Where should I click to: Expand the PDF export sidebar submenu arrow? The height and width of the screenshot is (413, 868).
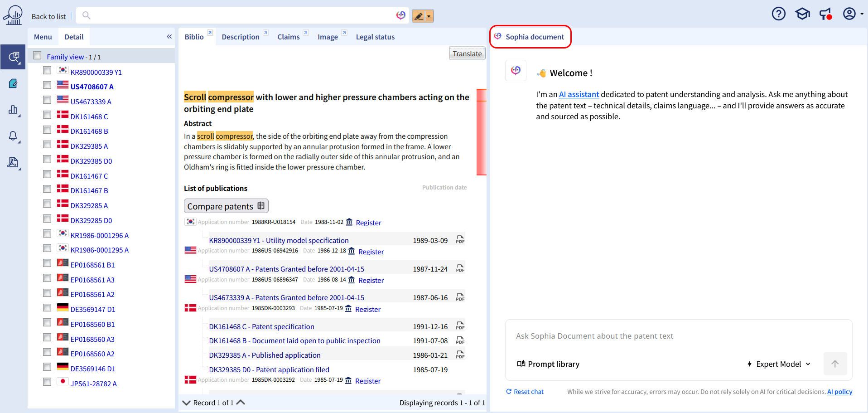tap(19, 169)
